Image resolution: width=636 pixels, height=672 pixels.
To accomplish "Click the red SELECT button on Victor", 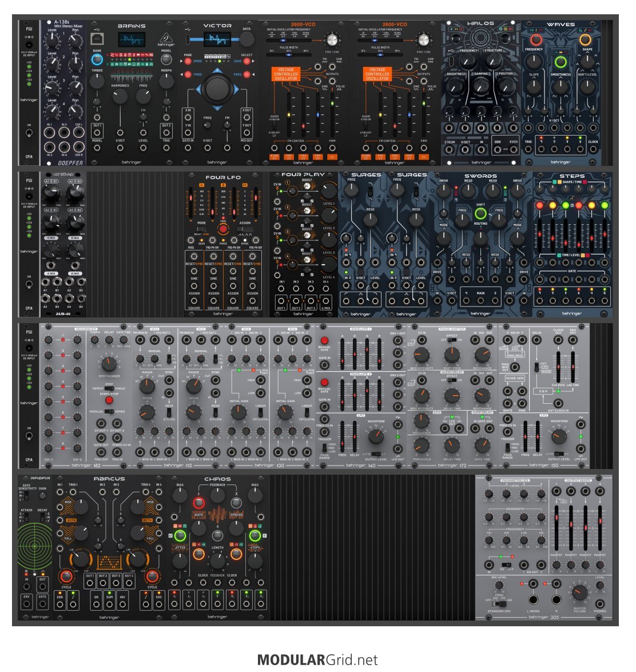I will pyautogui.click(x=247, y=61).
